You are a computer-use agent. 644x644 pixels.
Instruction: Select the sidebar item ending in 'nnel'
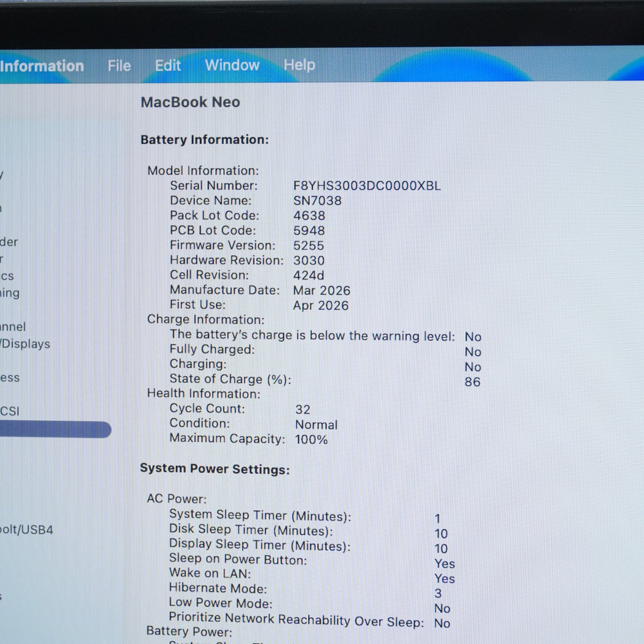13,326
